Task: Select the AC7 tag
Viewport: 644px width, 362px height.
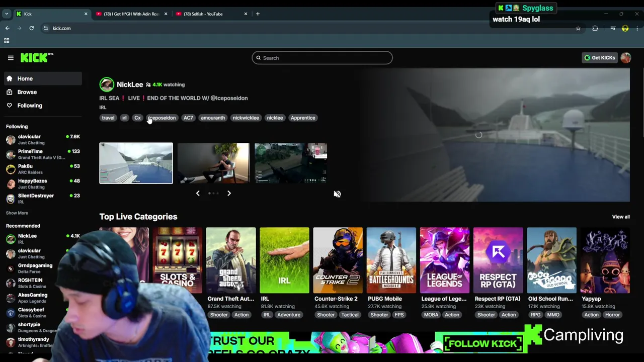Action: [x=188, y=118]
